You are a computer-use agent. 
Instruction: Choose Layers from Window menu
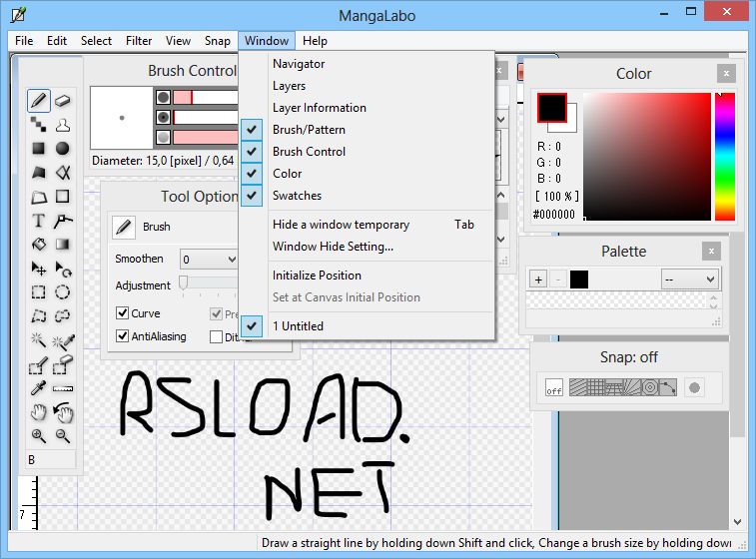click(x=367, y=86)
